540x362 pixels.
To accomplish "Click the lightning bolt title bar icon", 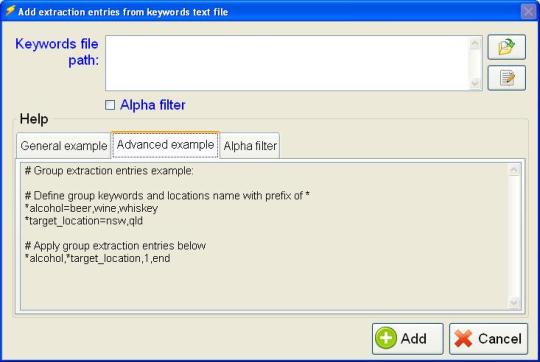I will [10, 11].
